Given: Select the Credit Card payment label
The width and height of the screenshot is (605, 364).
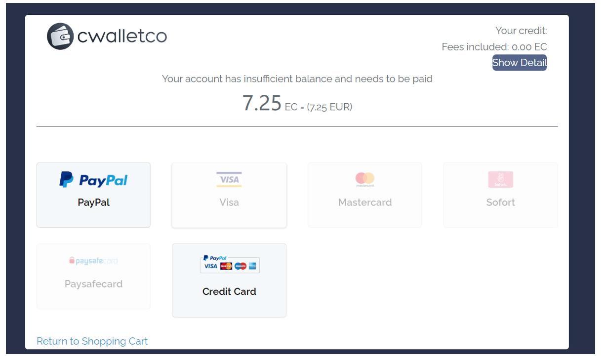Looking at the screenshot, I should click(x=229, y=291).
